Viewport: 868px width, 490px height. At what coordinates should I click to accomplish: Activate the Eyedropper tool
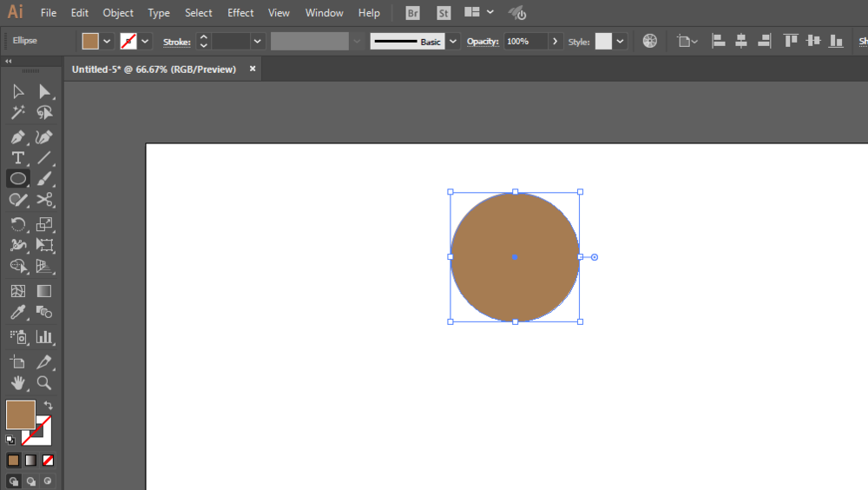[x=17, y=313]
